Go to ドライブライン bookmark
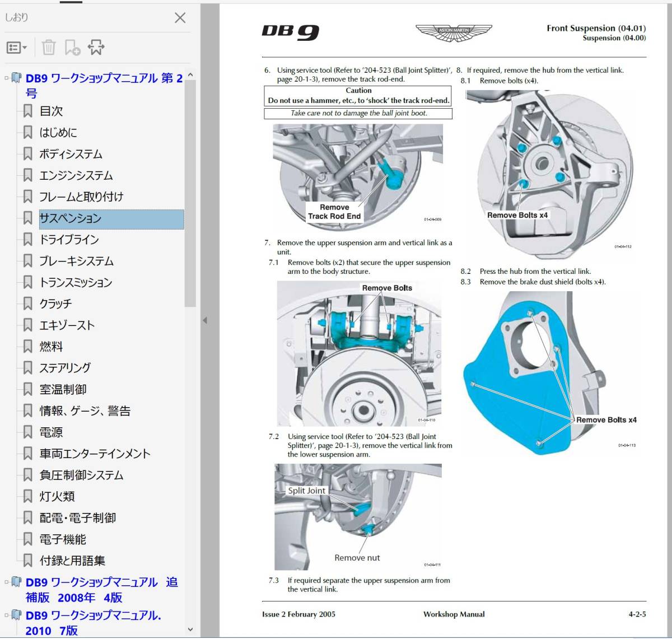Image resolution: width=672 pixels, height=639 pixels. click(x=69, y=240)
